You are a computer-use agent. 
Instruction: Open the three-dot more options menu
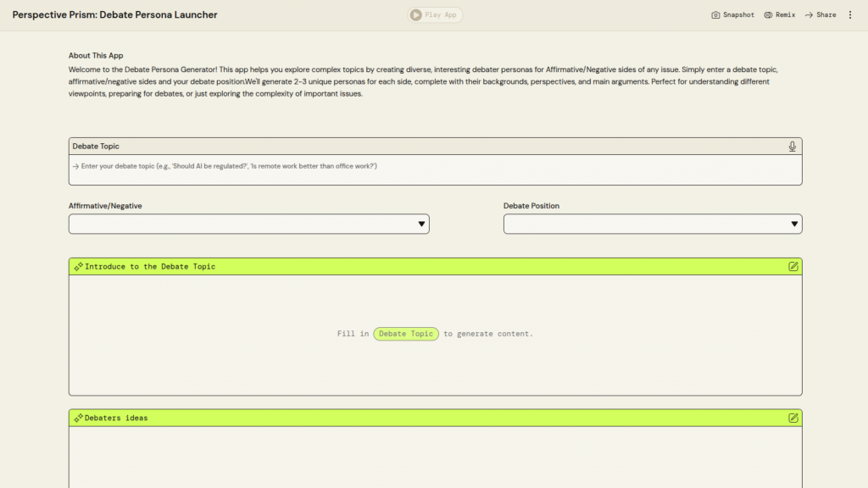[850, 15]
